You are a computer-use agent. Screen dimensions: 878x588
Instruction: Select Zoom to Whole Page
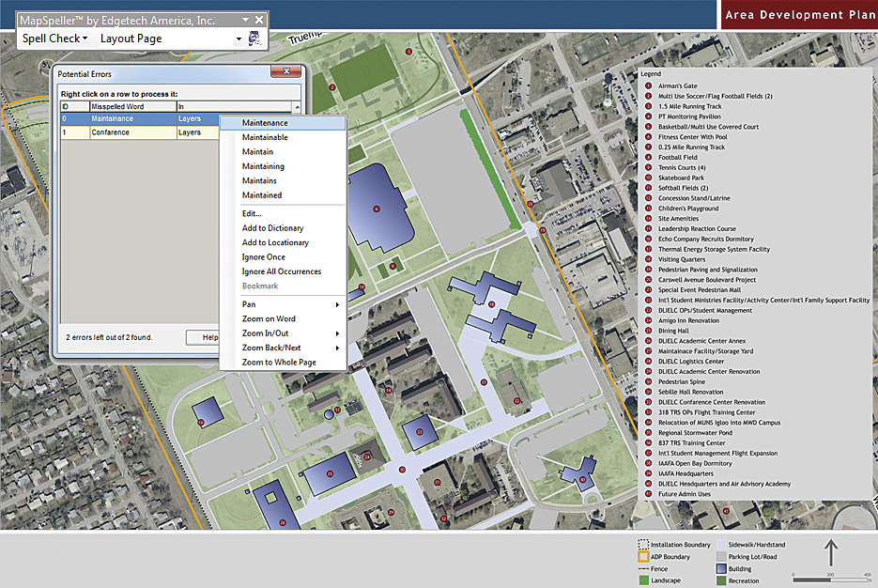(278, 363)
